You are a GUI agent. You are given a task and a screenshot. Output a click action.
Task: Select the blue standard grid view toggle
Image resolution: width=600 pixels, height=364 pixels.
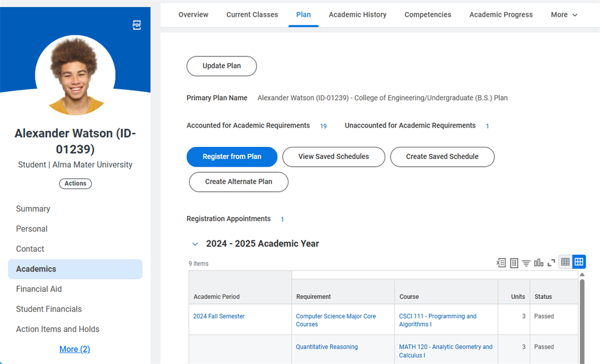[x=579, y=262]
